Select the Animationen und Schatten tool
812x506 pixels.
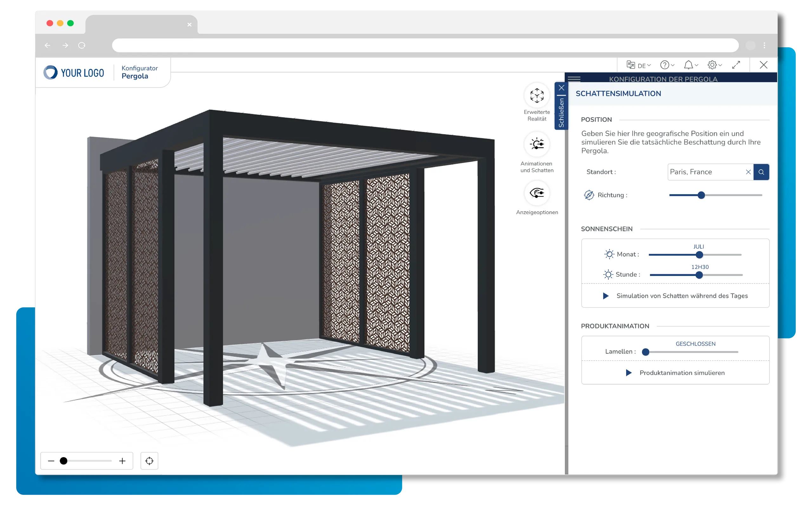coord(537,144)
